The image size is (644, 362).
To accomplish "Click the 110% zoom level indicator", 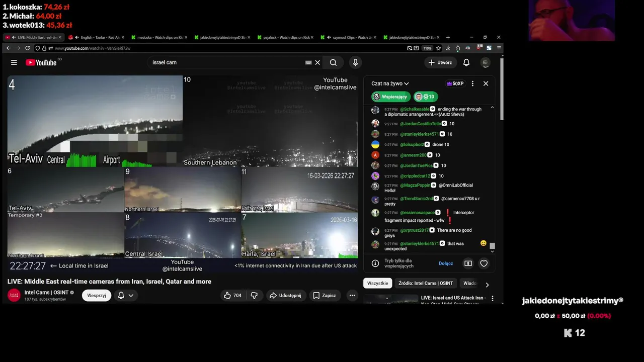I will pyautogui.click(x=427, y=48).
